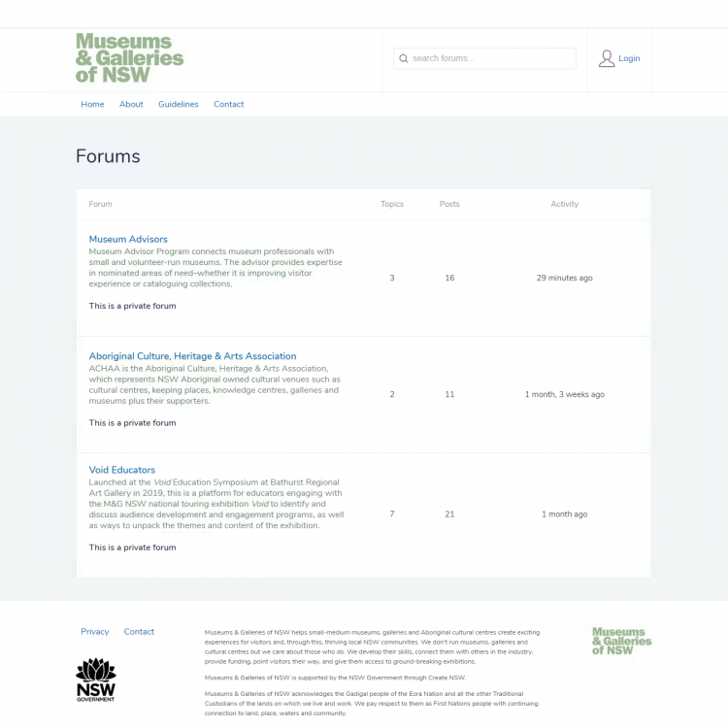The image size is (728, 728).
Task: Focus the search forums input field
Action: pos(484,58)
